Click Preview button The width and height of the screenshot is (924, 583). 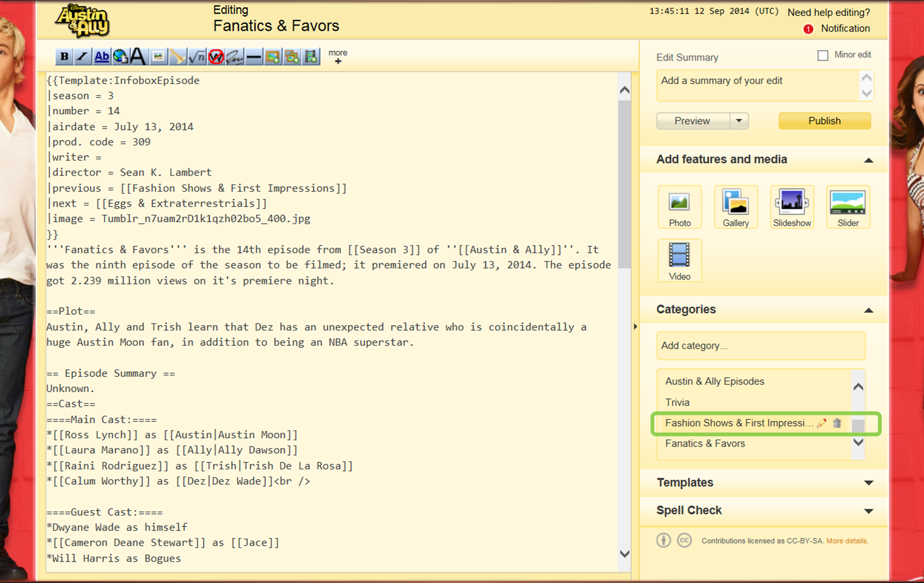(693, 121)
